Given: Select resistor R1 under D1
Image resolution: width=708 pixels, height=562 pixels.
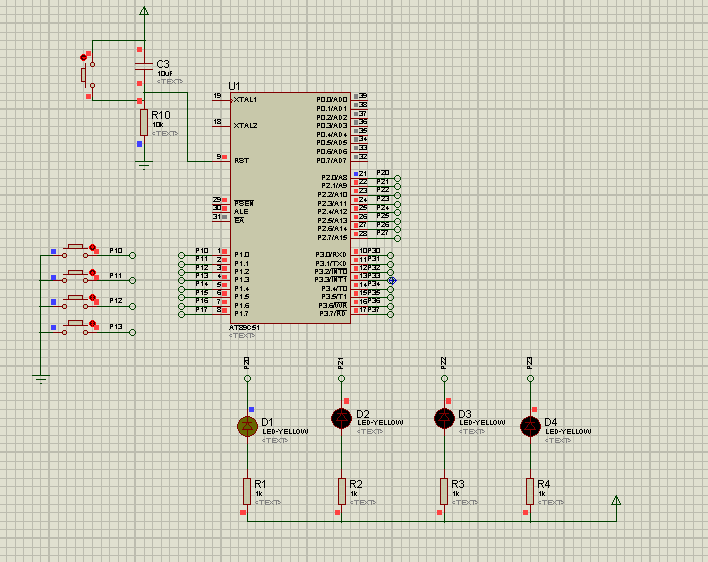Looking at the screenshot, I should [247, 490].
